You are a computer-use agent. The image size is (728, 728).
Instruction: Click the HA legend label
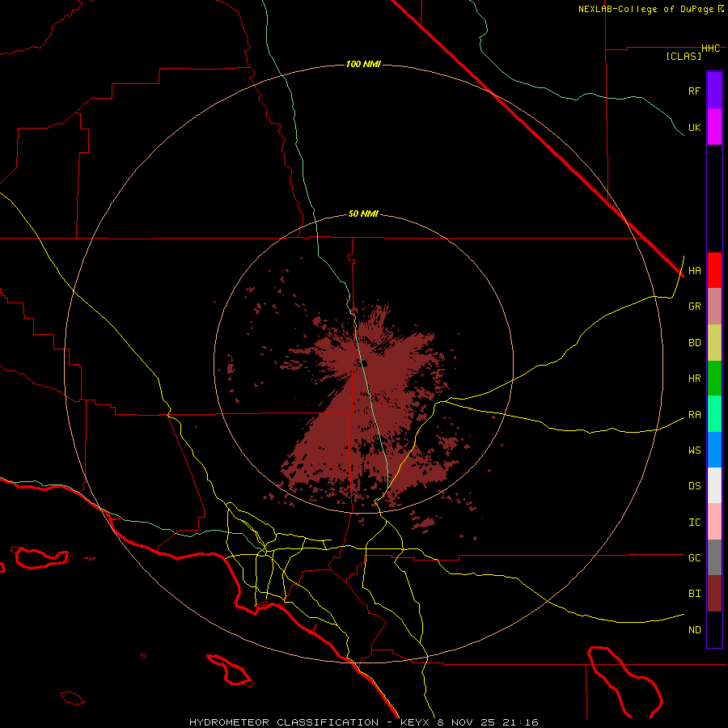(694, 271)
